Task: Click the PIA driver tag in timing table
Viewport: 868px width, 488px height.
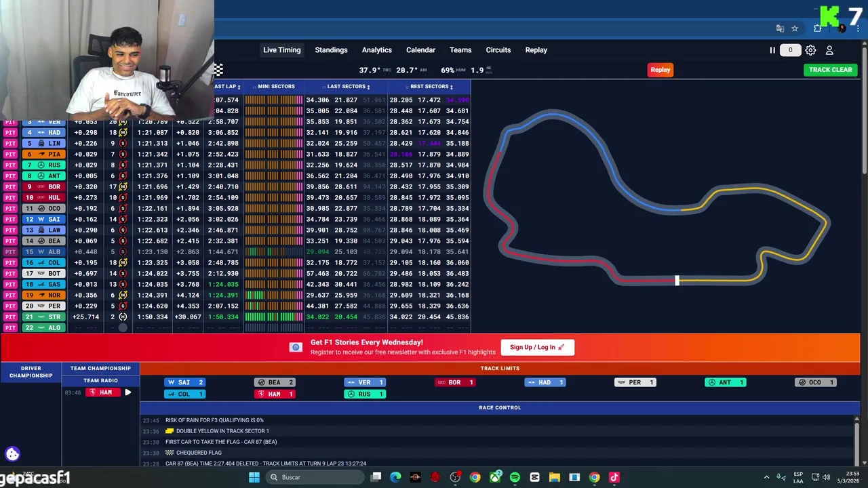Action: tap(43, 155)
